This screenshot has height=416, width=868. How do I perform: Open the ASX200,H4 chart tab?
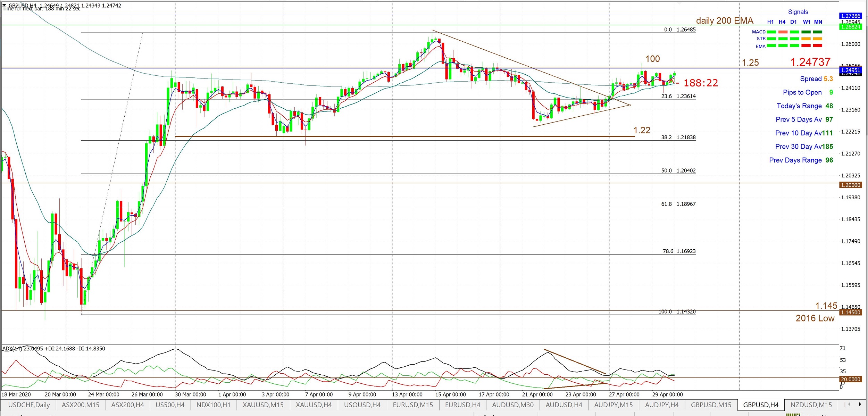(x=127, y=405)
